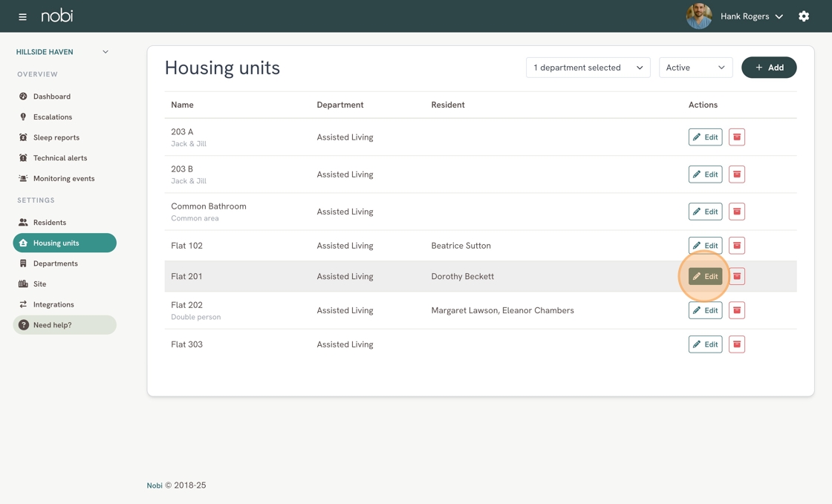The width and height of the screenshot is (832, 504).
Task: Click the Add housing unit button
Action: point(769,68)
